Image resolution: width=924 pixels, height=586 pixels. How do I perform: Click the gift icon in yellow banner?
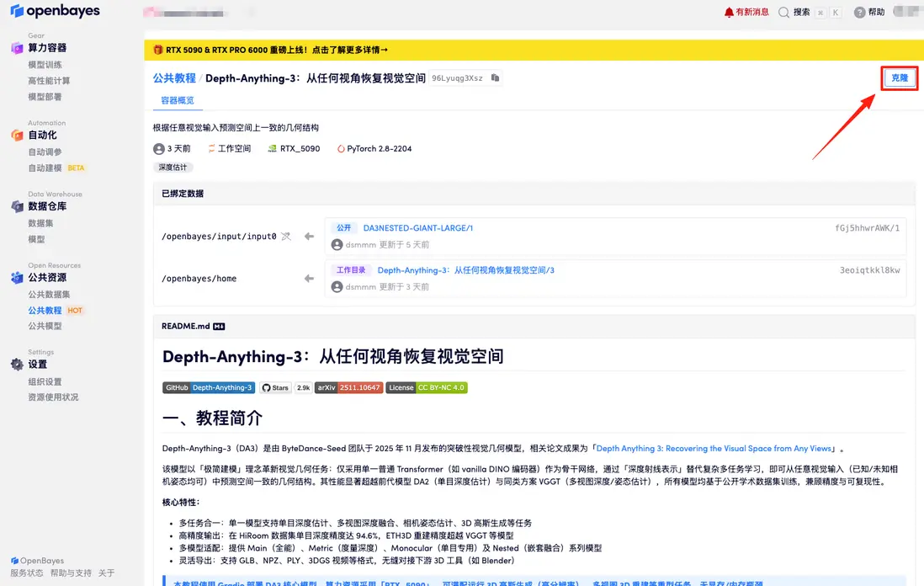pos(157,51)
